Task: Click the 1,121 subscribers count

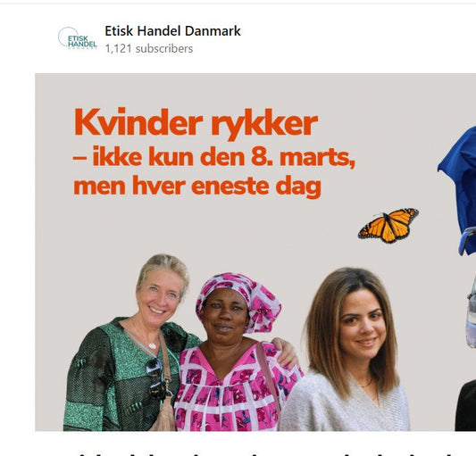Action: click(x=149, y=49)
